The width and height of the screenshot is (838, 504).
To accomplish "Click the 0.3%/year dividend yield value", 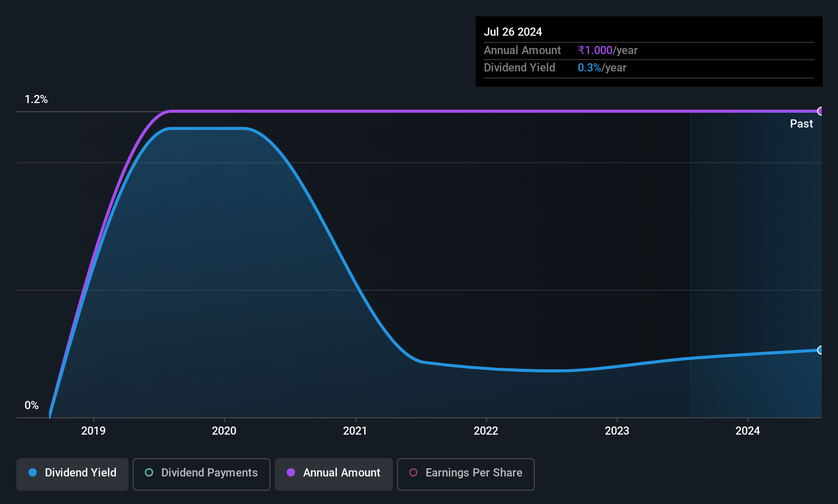I will pos(602,68).
